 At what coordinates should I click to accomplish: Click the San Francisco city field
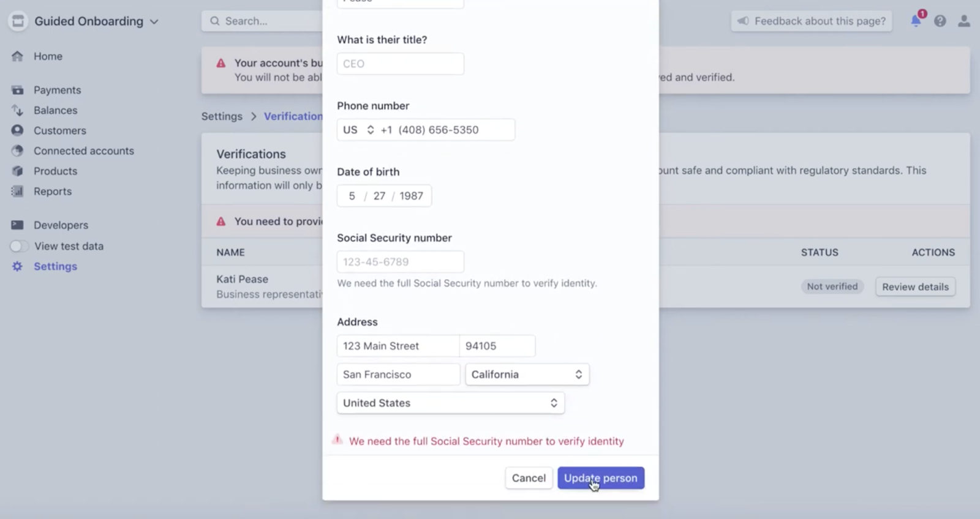click(398, 375)
